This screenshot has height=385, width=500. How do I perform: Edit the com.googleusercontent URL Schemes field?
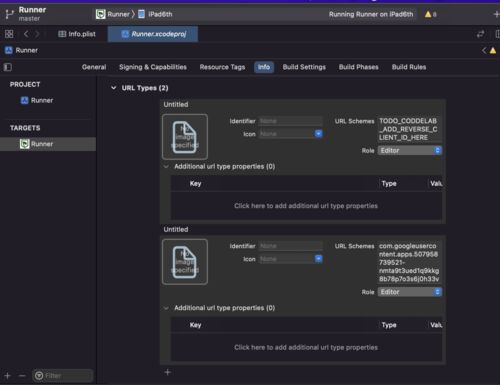pos(410,263)
